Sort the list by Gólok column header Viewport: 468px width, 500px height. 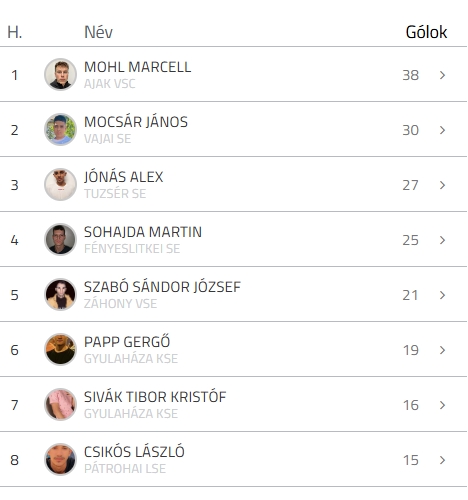pyautogui.click(x=426, y=32)
